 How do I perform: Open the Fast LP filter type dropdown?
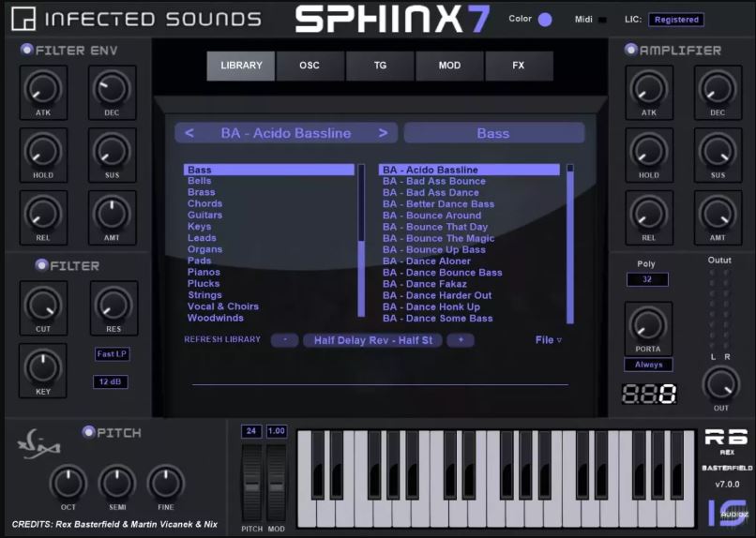coord(112,354)
